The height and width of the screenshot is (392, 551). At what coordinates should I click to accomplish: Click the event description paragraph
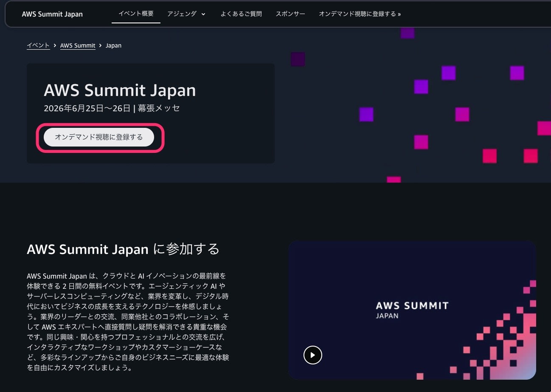click(x=128, y=321)
